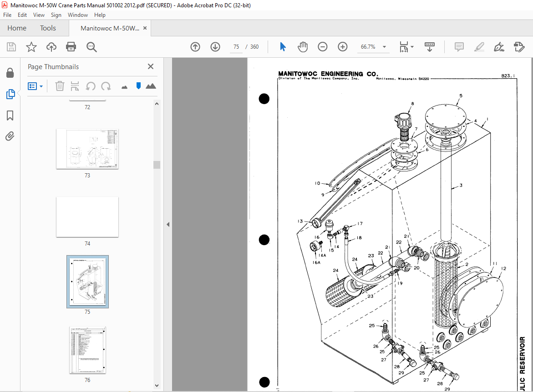533x392 pixels.
Task: Add document to favorites star icon
Action: (x=31, y=47)
